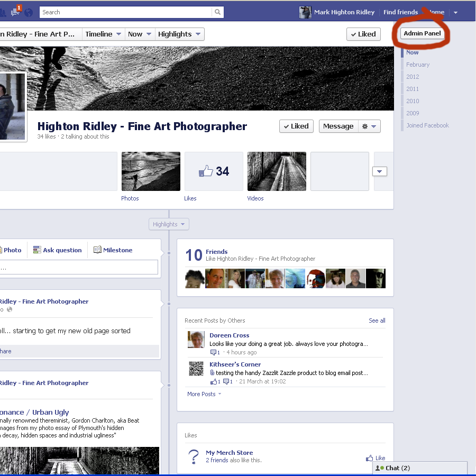The width and height of the screenshot is (476, 476).
Task: Click the Videos label link
Action: (255, 198)
